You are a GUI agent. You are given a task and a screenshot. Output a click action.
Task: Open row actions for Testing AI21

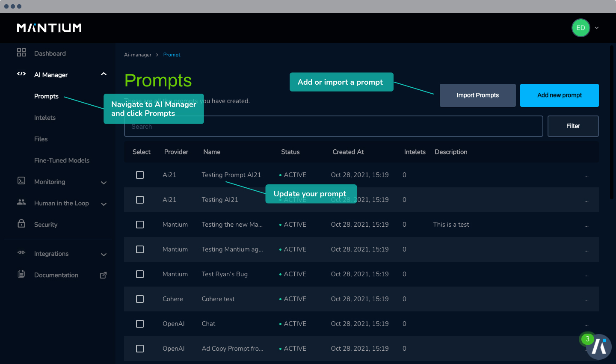pyautogui.click(x=586, y=201)
